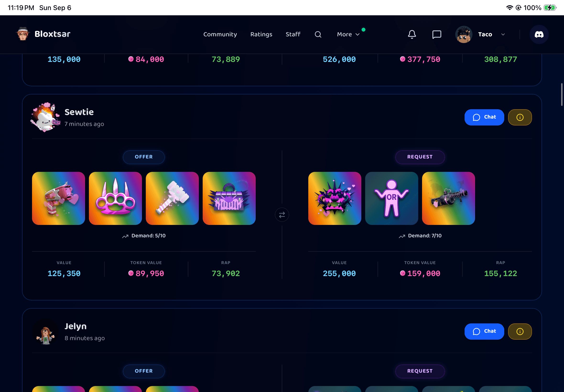Open the Community nav item
Image resolution: width=564 pixels, height=392 pixels.
pos(220,34)
